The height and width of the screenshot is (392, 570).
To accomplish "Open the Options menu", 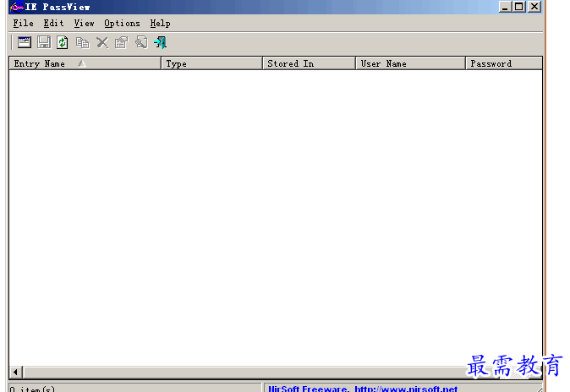I will (122, 24).
